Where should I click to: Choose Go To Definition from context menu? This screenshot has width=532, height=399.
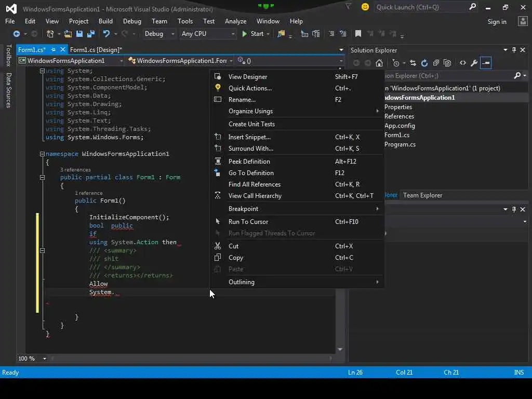coord(297,172)
